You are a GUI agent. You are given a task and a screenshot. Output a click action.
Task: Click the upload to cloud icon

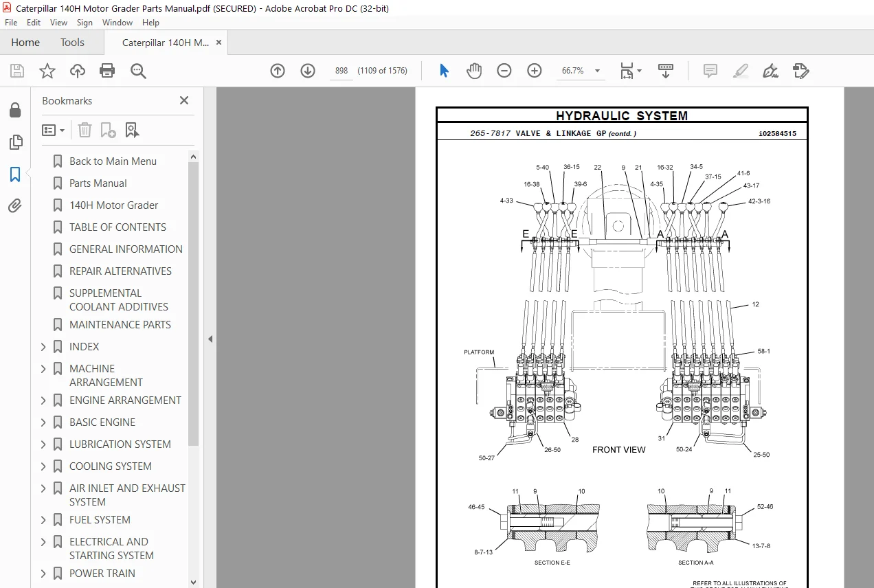click(x=78, y=71)
